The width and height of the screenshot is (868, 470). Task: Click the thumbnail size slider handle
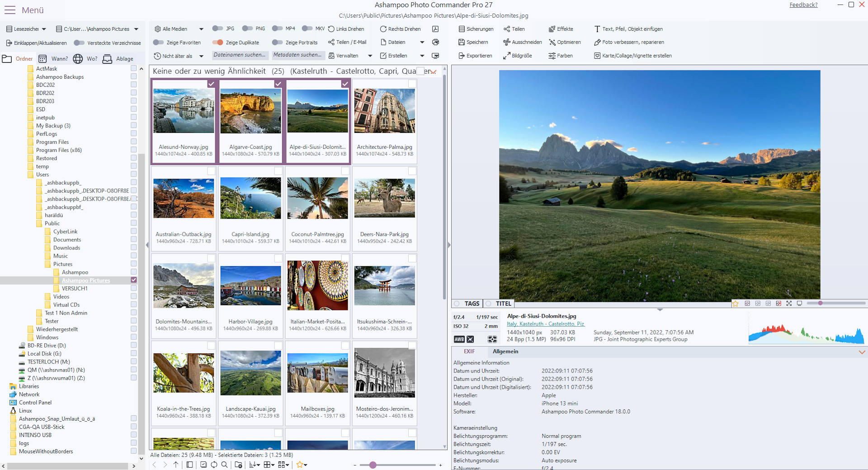click(373, 465)
